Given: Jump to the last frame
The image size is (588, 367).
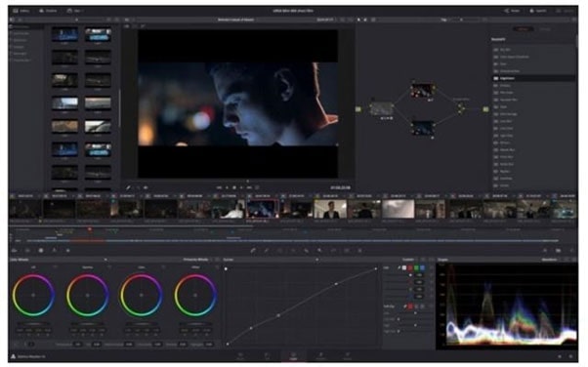Looking at the screenshot, I should tap(249, 187).
